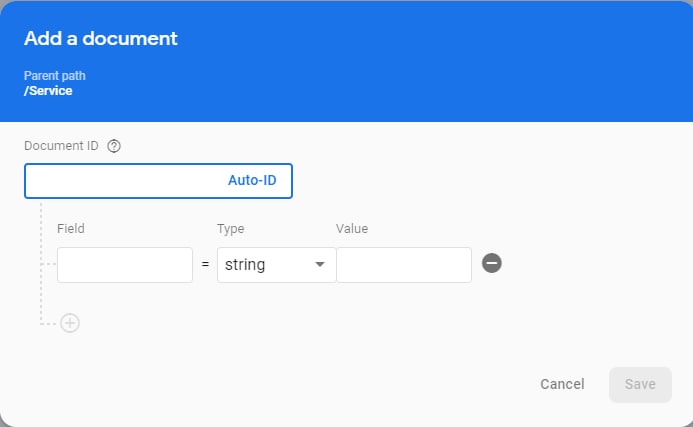This screenshot has height=427, width=693.
Task: Add another field using the plus icon
Action: pos(70,323)
